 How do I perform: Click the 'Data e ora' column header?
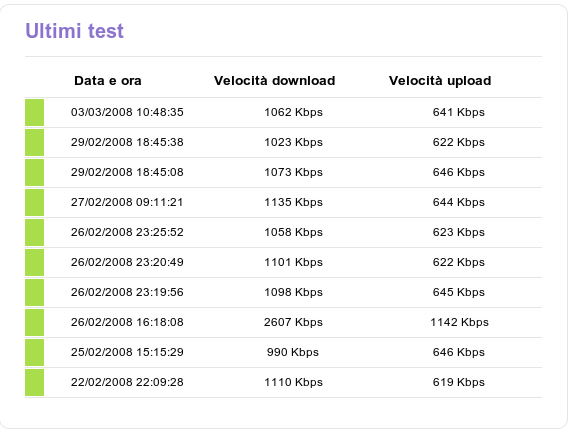pos(108,81)
